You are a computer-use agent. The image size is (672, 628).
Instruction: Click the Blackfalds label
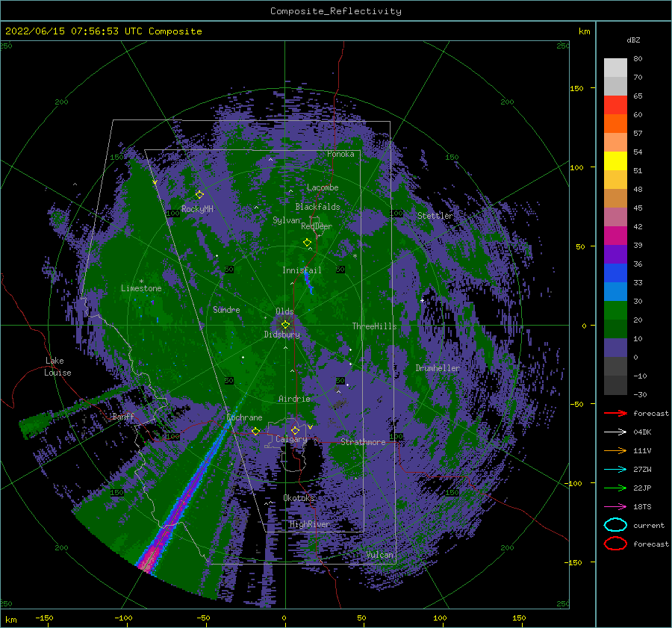pyautogui.click(x=317, y=207)
